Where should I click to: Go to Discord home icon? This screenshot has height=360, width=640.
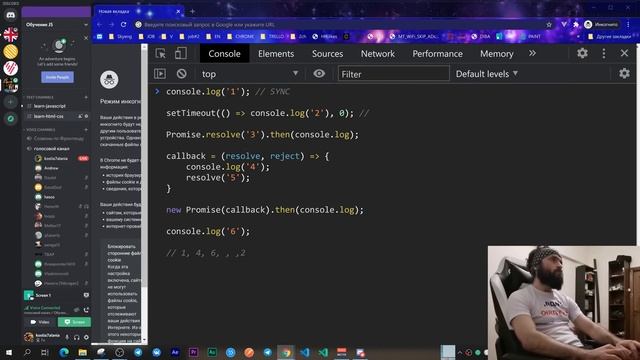tap(11, 15)
